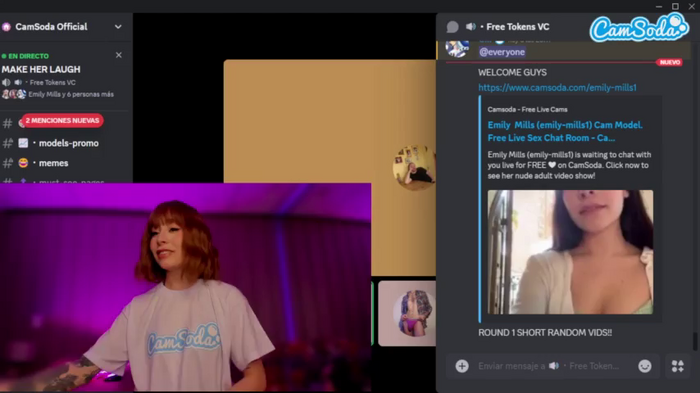Open the models-promo channel
The image size is (700, 393).
[69, 143]
